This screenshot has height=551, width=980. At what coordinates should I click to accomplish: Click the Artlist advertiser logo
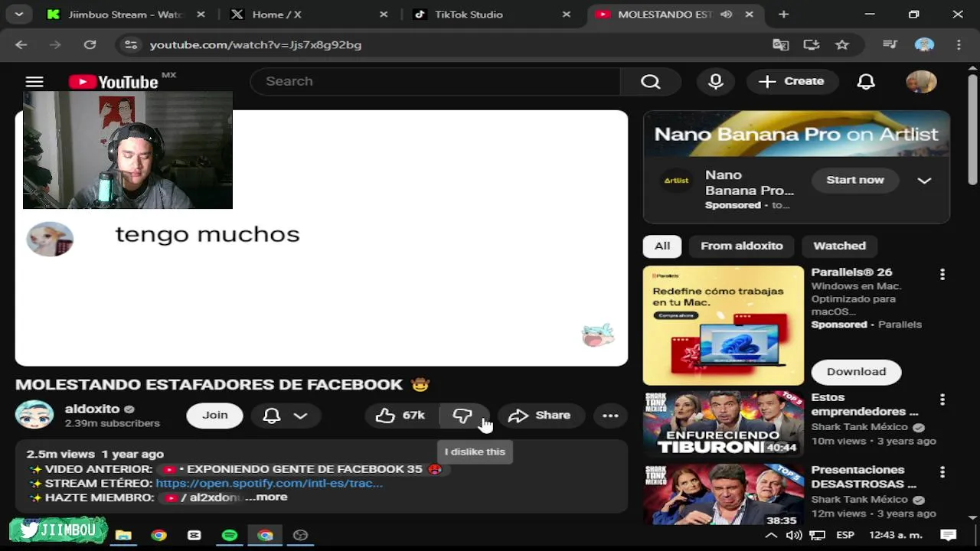tap(676, 181)
